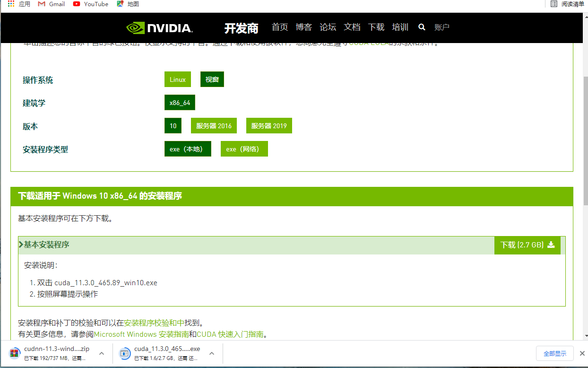Click the 安装说明 text
Image resolution: width=588 pixels, height=368 pixels.
point(41,265)
